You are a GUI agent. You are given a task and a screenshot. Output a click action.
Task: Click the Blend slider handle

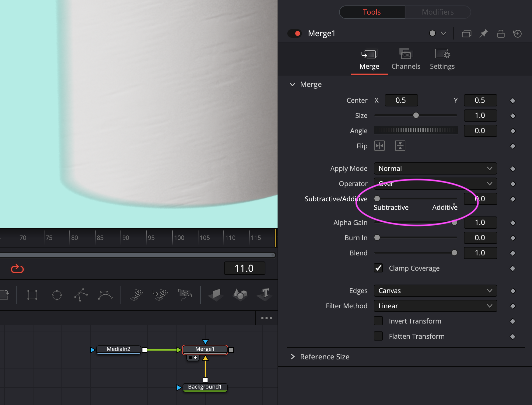[454, 253]
